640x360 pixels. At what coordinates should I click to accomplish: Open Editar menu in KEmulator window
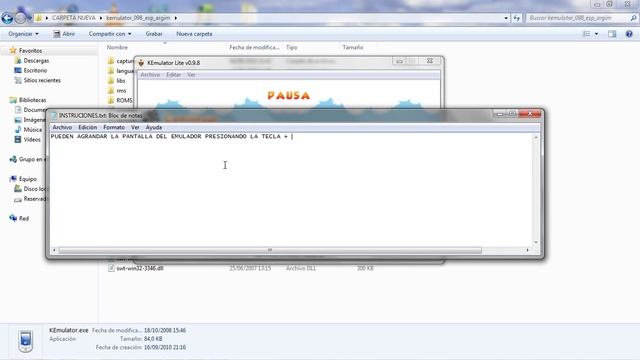click(173, 75)
